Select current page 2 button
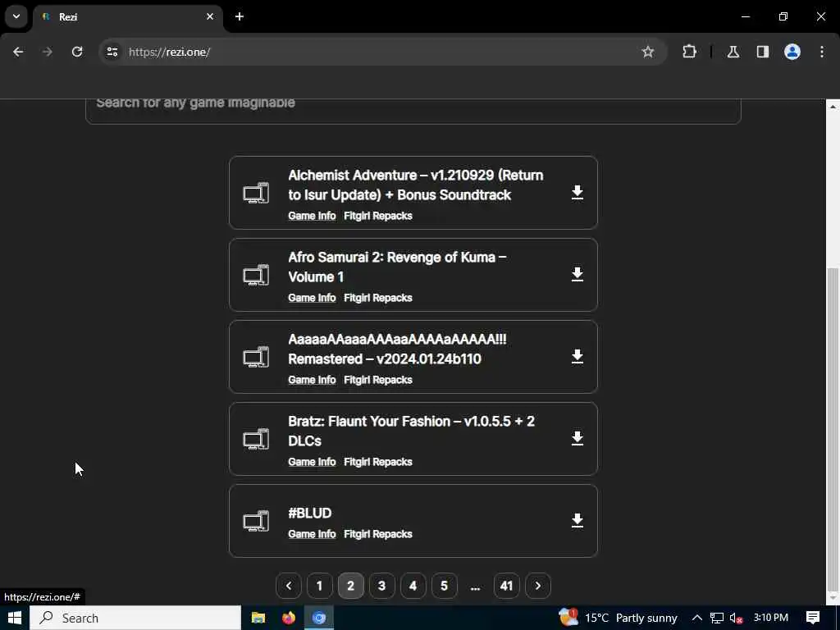 351,586
